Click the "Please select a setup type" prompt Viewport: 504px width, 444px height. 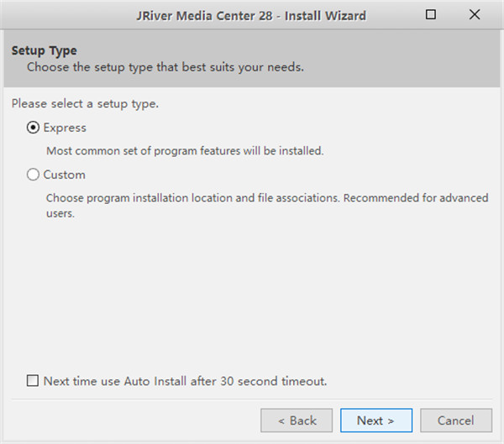click(85, 105)
